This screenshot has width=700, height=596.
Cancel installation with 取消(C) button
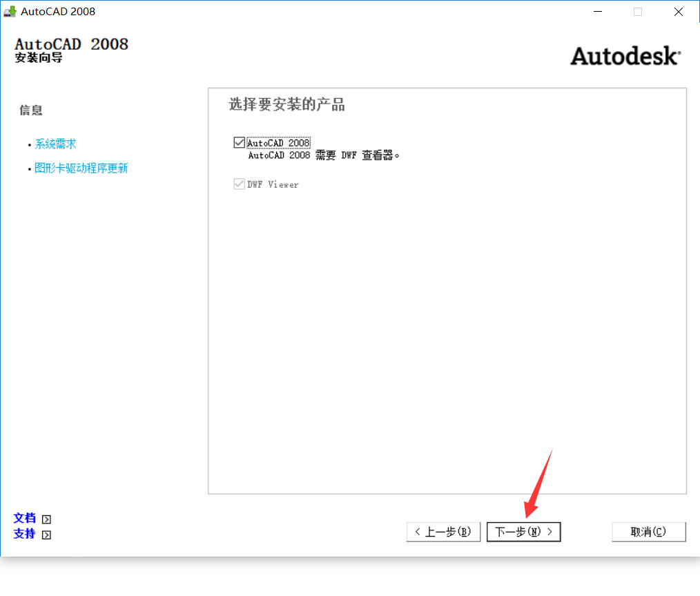[648, 532]
